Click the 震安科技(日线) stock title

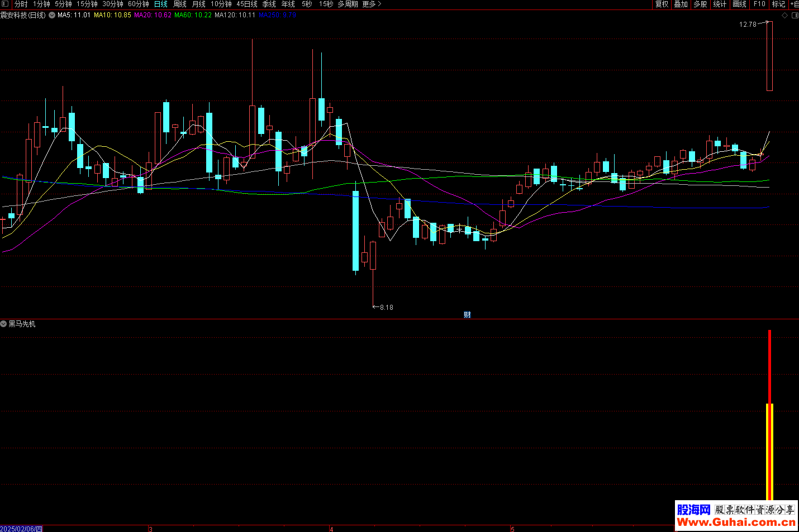(x=23, y=15)
